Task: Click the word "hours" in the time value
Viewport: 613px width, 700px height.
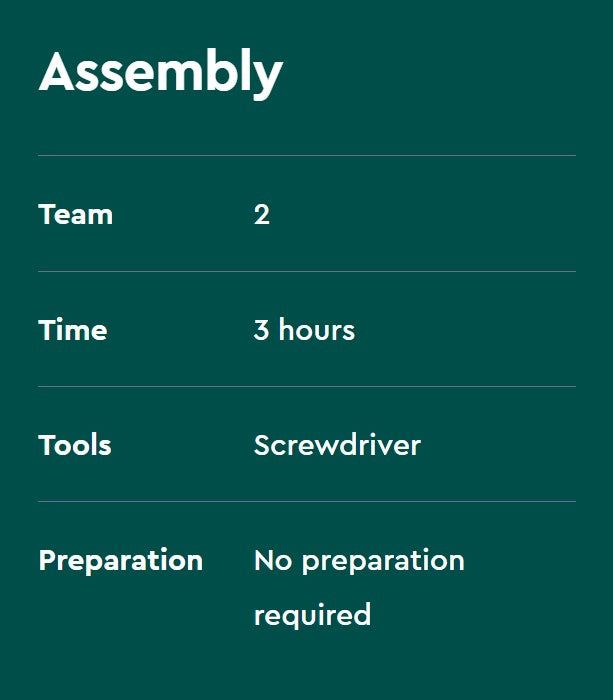Action: (x=316, y=330)
